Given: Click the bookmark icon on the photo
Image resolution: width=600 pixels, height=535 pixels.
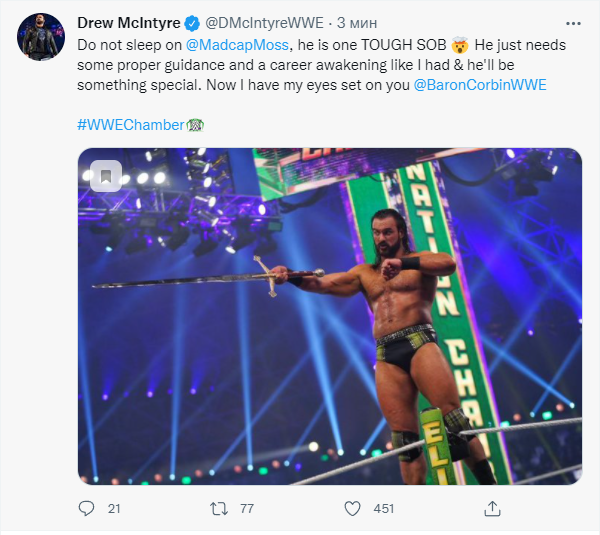Looking at the screenshot, I should point(106,176).
